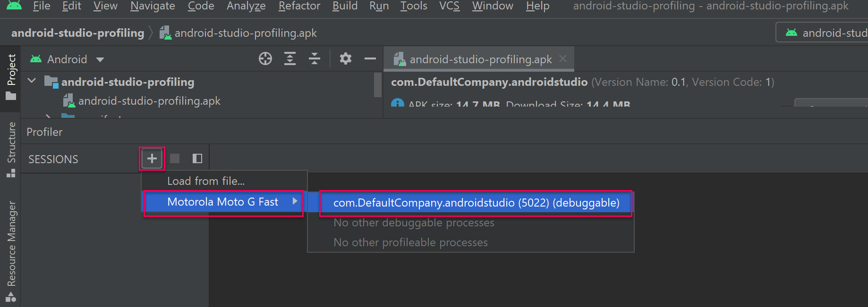This screenshot has height=307, width=868.
Task: Open the Build menu
Action: (x=345, y=6)
